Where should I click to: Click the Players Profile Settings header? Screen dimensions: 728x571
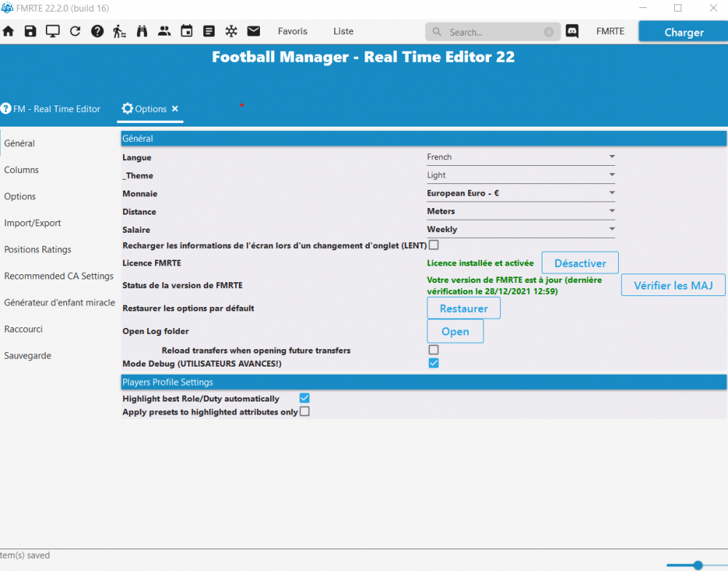(424, 382)
